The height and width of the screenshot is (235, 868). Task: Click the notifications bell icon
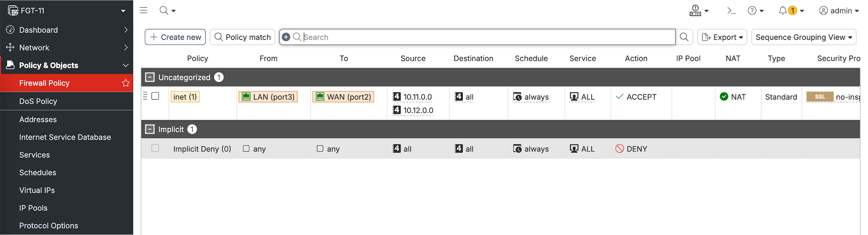pyautogui.click(x=783, y=10)
